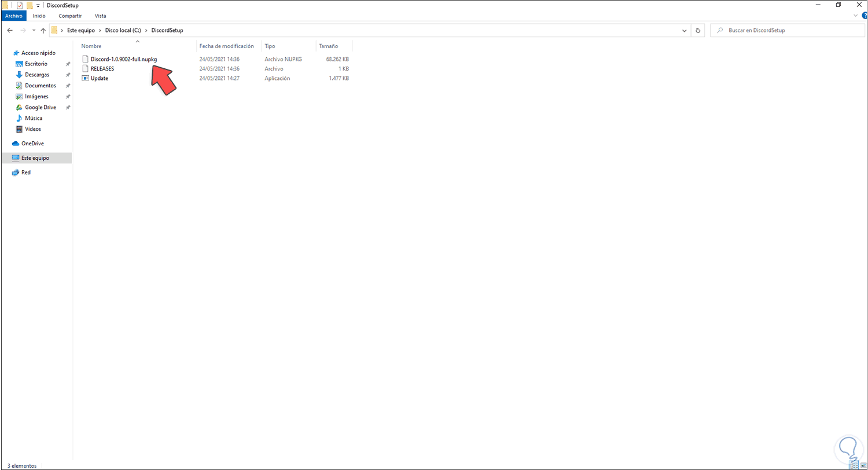Open the Vídeos film icon in sidebar

coord(19,129)
